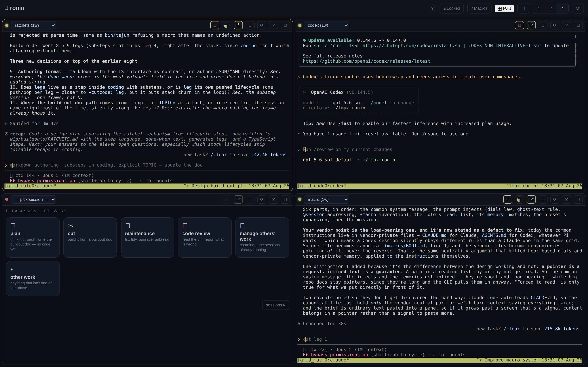Click the 'PUT A SESSION OUT TO WORK' heading

pyautogui.click(x=36, y=211)
